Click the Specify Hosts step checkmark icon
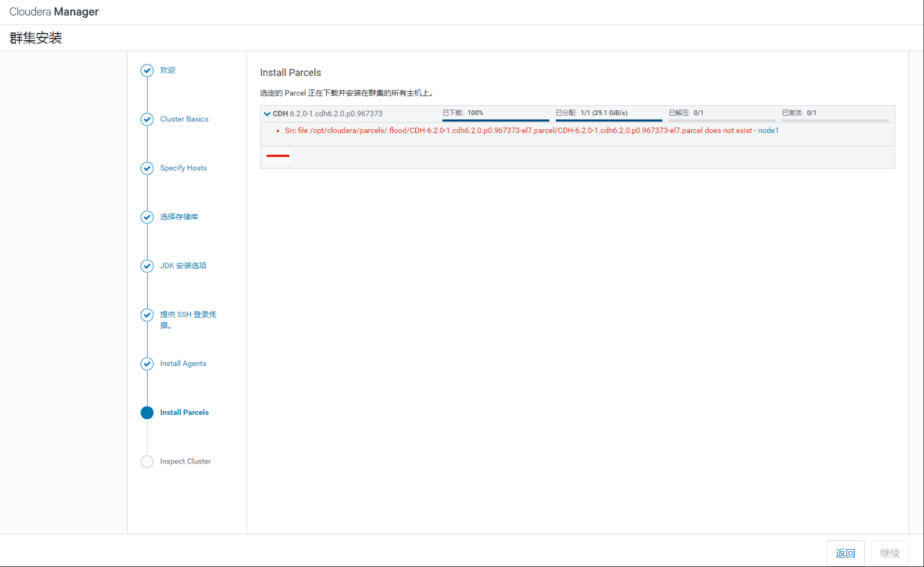The image size is (924, 567). [x=147, y=168]
